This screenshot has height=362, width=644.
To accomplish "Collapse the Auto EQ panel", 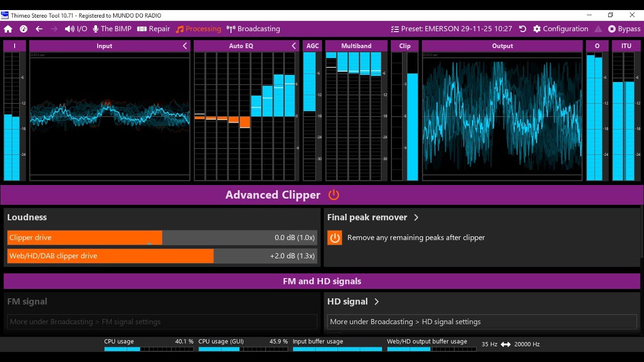I will coord(294,46).
